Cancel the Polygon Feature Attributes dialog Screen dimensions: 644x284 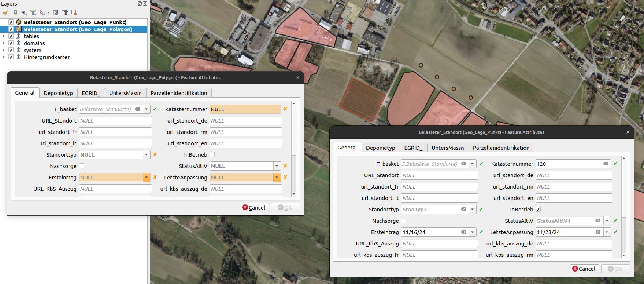point(254,208)
